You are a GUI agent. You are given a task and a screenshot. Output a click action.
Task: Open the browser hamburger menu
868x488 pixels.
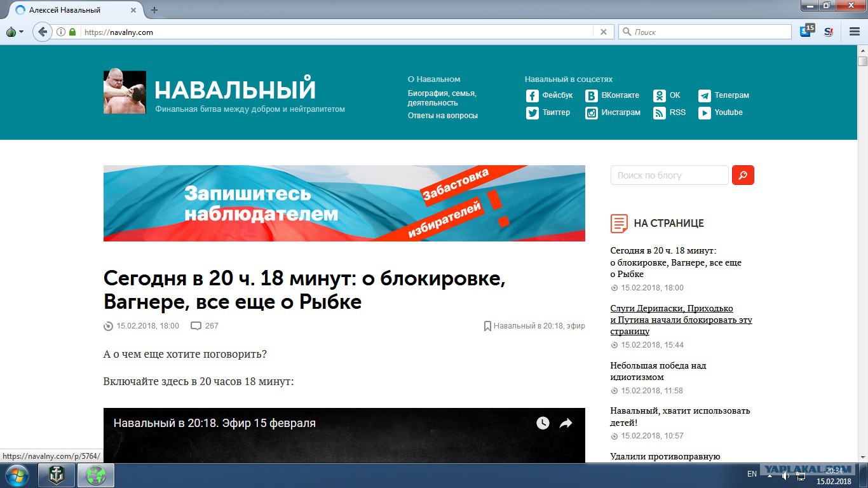pyautogui.click(x=854, y=32)
